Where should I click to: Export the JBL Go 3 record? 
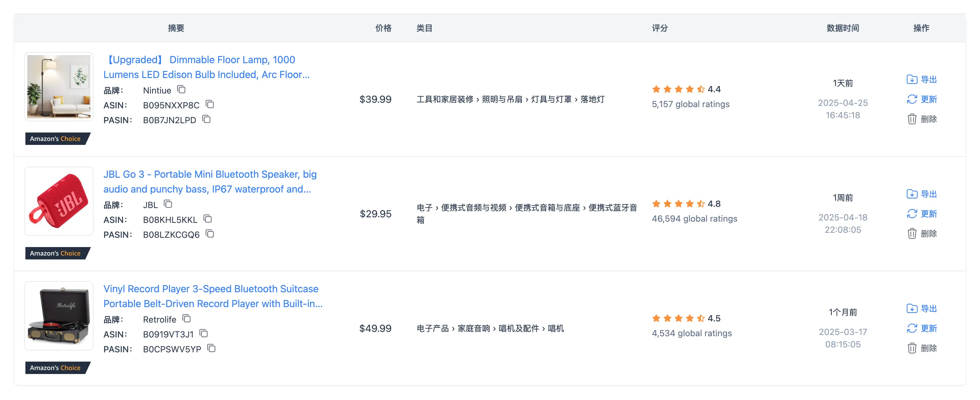pyautogui.click(x=921, y=194)
